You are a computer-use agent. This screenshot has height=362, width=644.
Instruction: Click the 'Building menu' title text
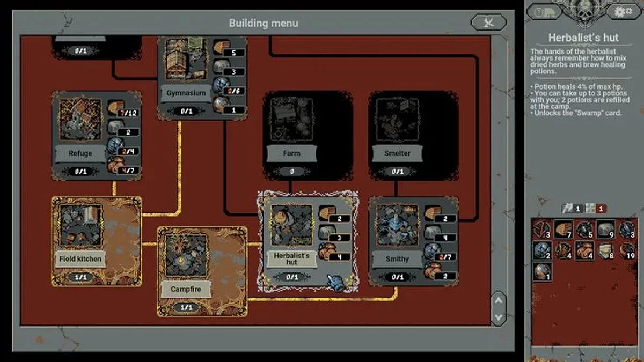tap(264, 23)
